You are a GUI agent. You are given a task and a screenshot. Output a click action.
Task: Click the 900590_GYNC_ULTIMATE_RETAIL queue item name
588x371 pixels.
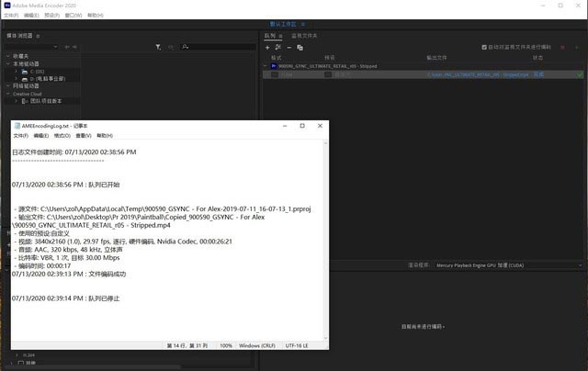[x=328, y=66]
